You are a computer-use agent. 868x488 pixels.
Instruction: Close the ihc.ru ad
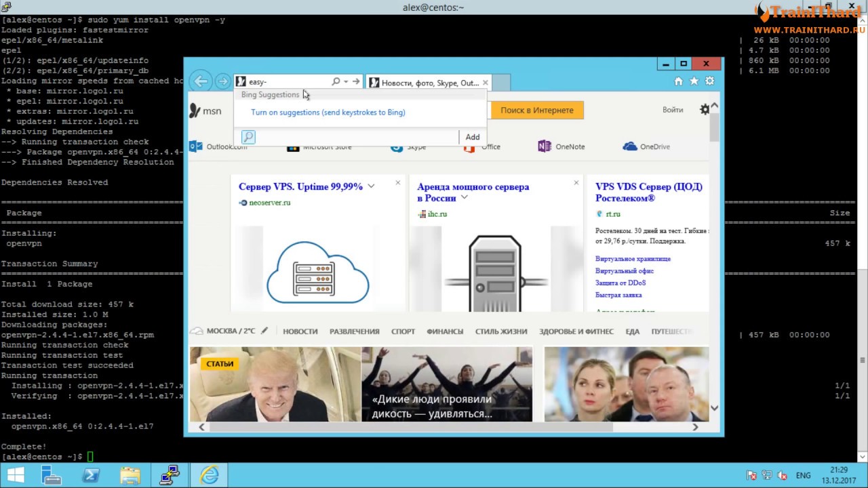tap(576, 182)
